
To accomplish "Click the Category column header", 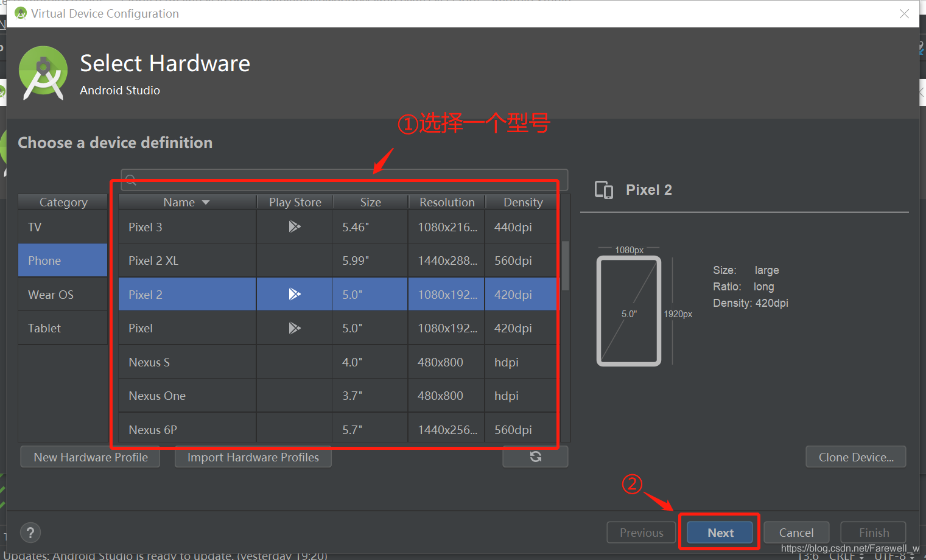I will tap(63, 202).
